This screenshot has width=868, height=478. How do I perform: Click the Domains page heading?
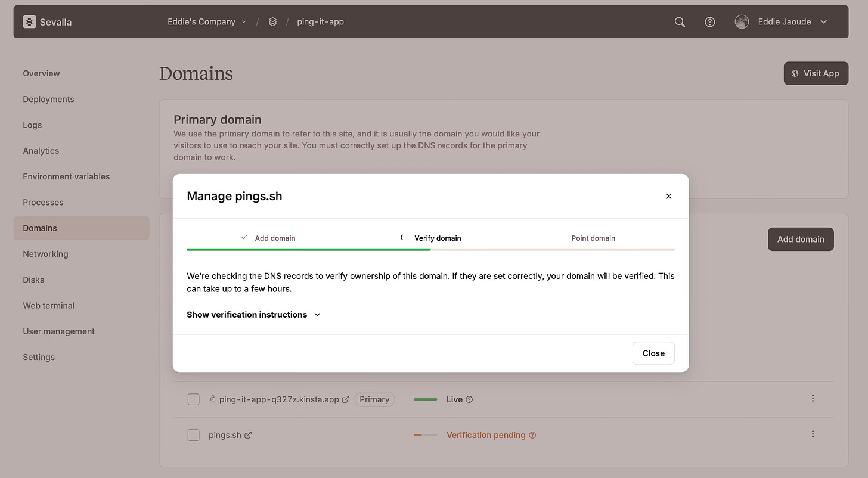click(x=196, y=73)
